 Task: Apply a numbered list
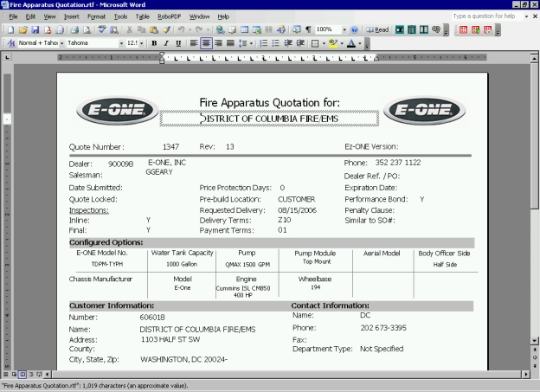tap(263, 43)
